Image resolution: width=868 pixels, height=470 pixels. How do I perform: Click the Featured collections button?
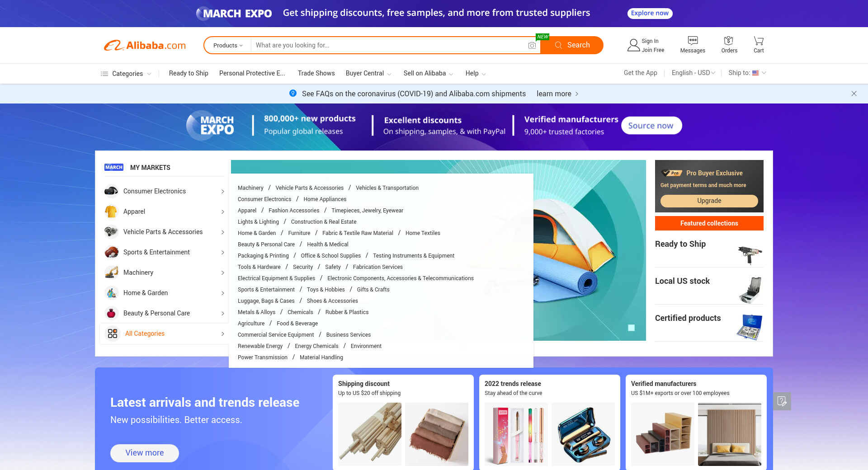pyautogui.click(x=709, y=223)
